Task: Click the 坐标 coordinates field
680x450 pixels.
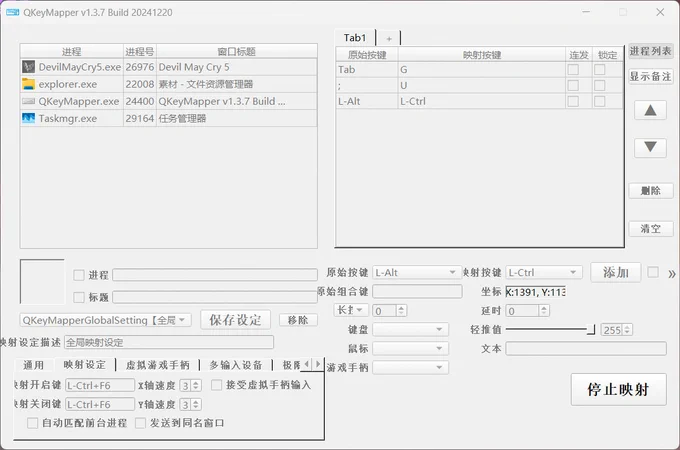Action: tap(536, 292)
